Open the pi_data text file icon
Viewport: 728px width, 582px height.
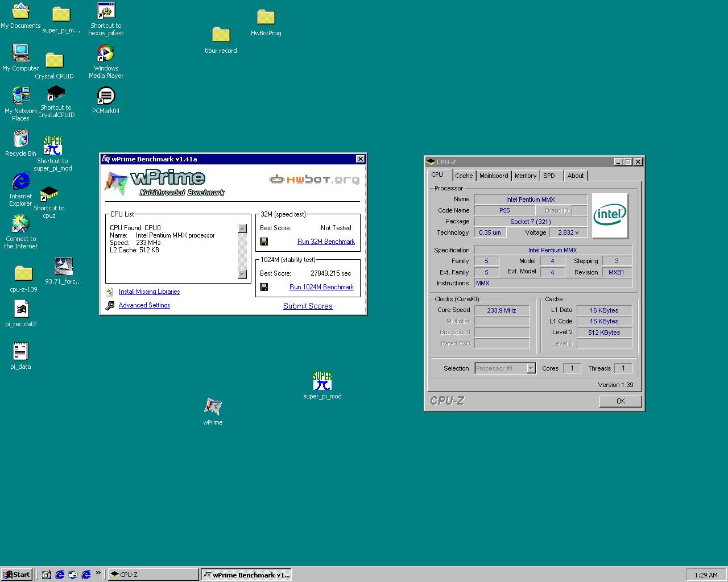20,356
